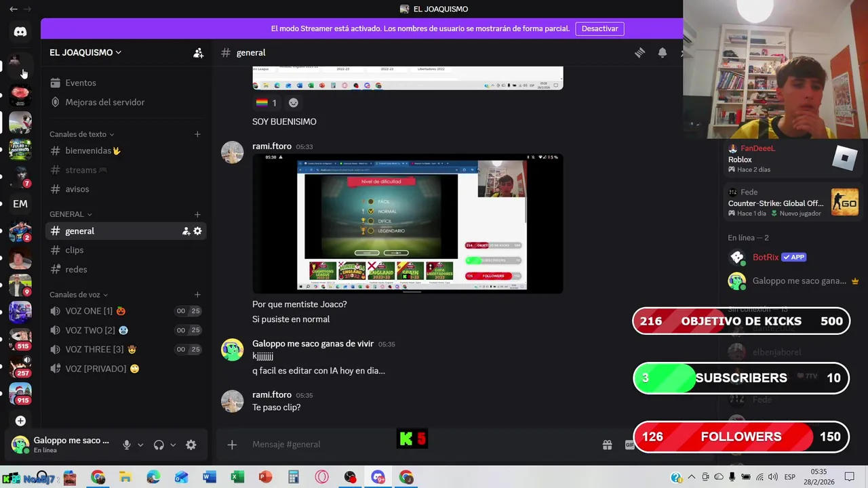Viewport: 868px width, 488px height.
Task: Open File Explorer in taskbar
Action: pos(125,478)
